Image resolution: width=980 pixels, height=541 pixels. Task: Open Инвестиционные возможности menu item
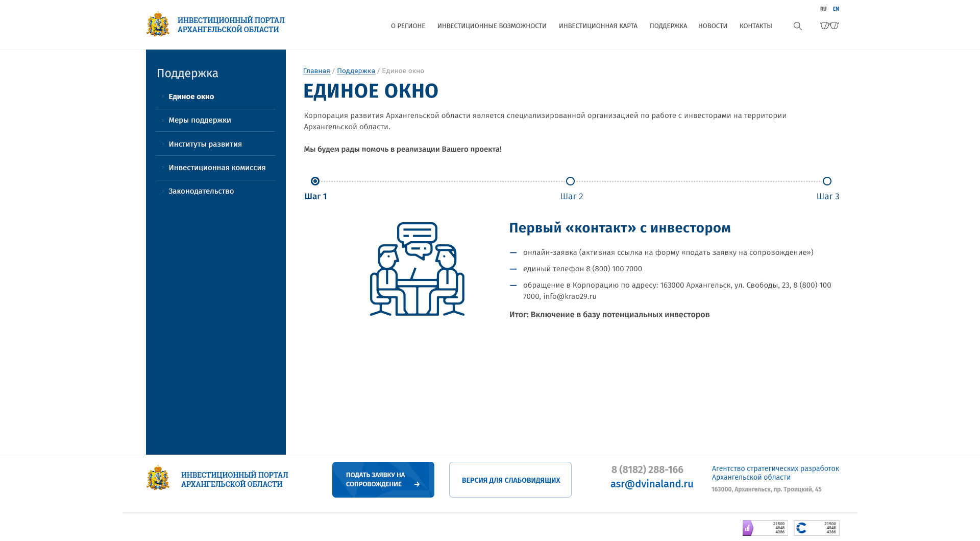[x=492, y=26]
